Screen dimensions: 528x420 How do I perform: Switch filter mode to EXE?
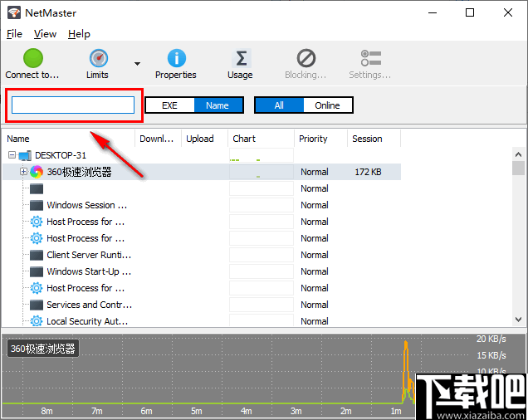169,105
